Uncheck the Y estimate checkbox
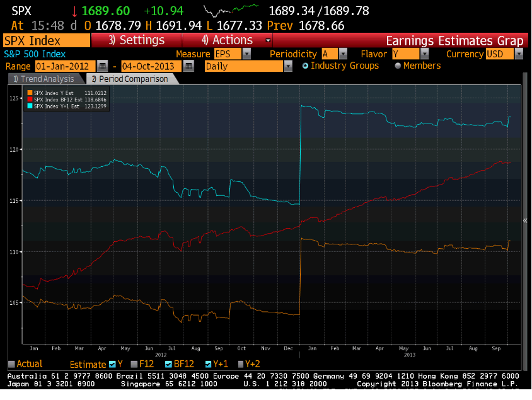 pos(112,364)
